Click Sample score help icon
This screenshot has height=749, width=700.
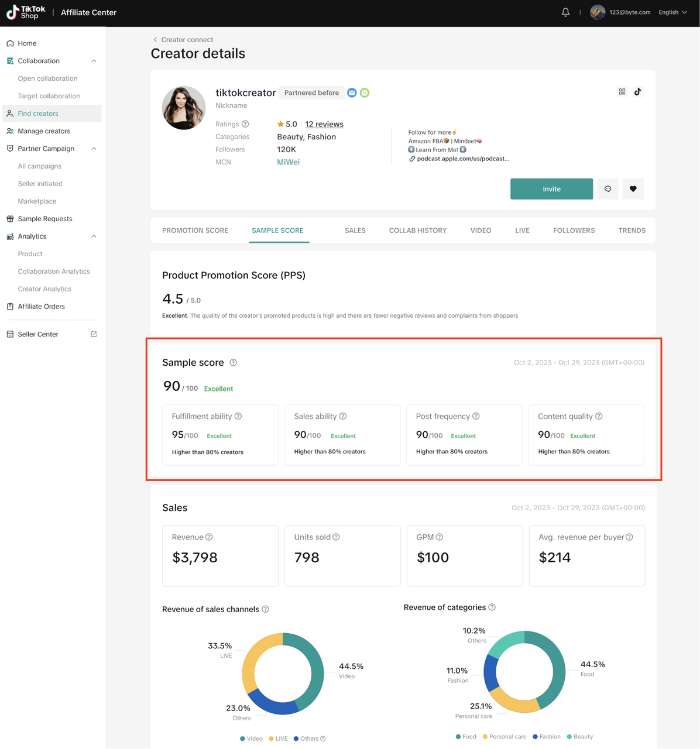pyautogui.click(x=233, y=363)
